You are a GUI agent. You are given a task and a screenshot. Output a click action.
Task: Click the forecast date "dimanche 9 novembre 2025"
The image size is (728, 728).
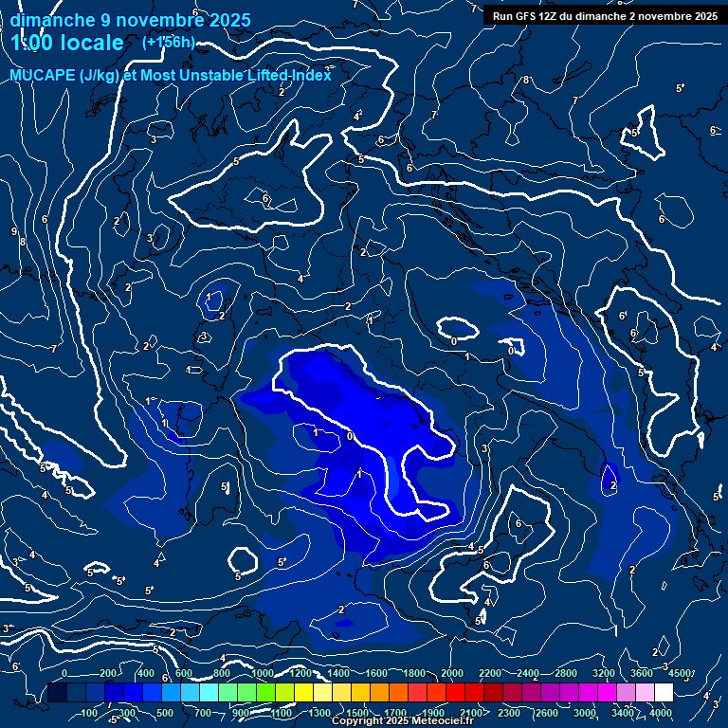coord(131,21)
